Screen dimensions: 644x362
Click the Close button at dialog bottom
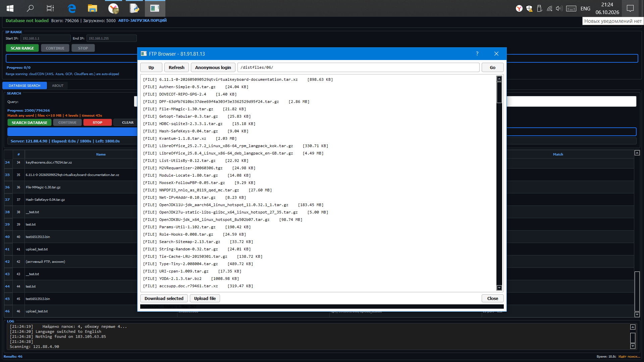[492, 298]
